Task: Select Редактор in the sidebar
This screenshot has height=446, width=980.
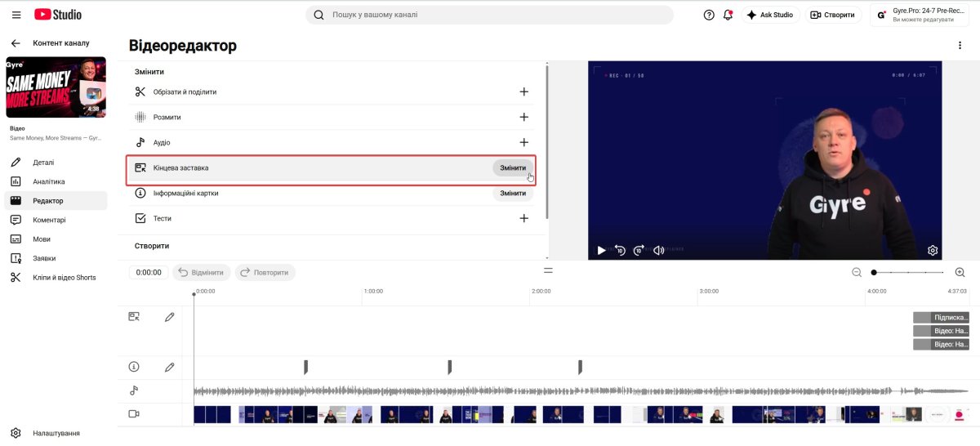Action: [x=56, y=200]
